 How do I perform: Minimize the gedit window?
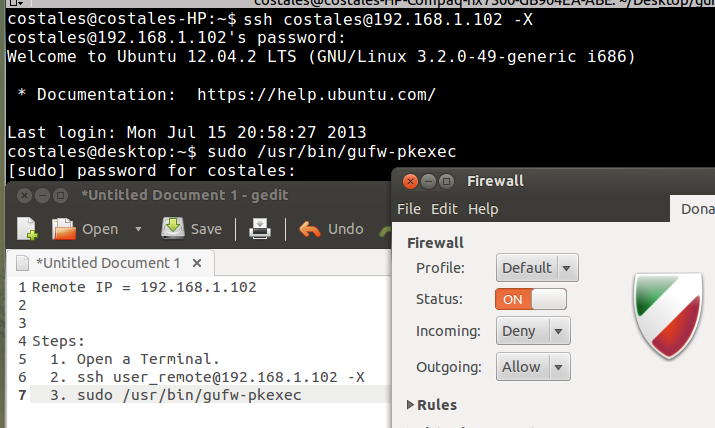42,196
